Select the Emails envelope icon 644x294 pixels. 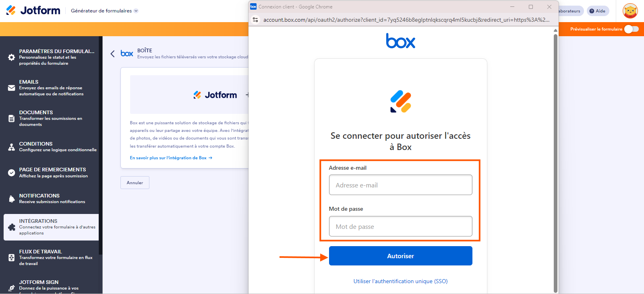(x=12, y=88)
